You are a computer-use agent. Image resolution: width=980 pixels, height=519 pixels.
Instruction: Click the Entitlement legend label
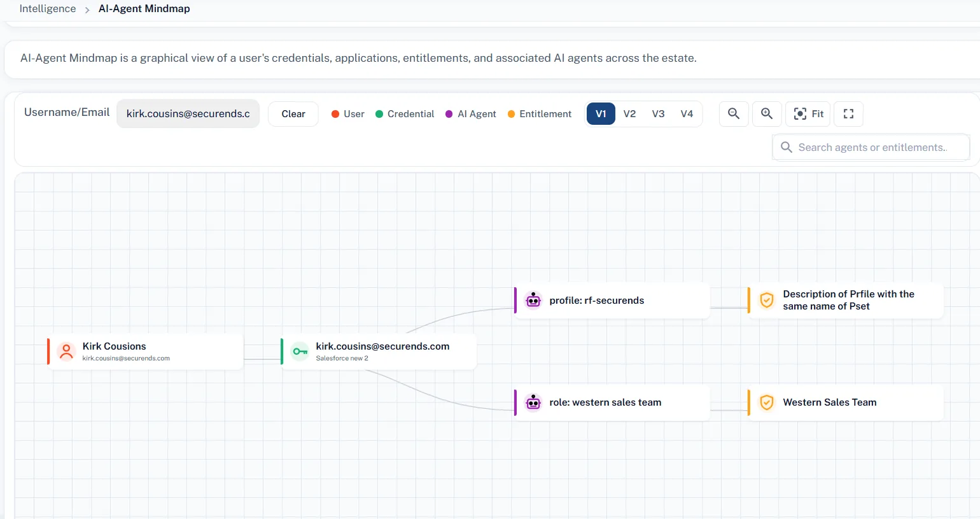[545, 114]
